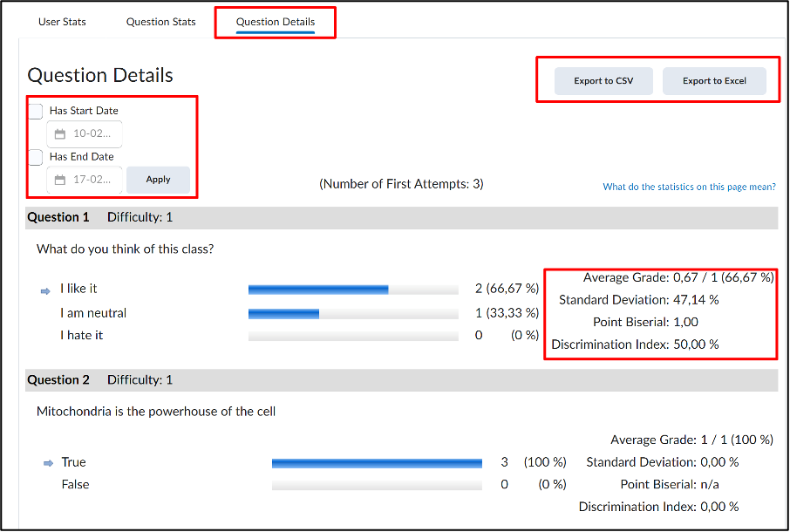This screenshot has height=532, width=790.
Task: Click the Question 1 header row
Action: (402, 218)
